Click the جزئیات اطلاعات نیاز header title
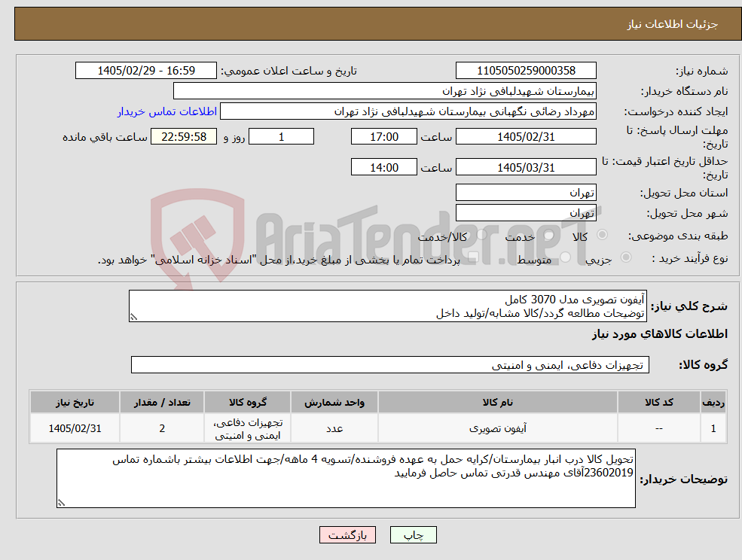The width and height of the screenshot is (742, 560). click(x=673, y=24)
